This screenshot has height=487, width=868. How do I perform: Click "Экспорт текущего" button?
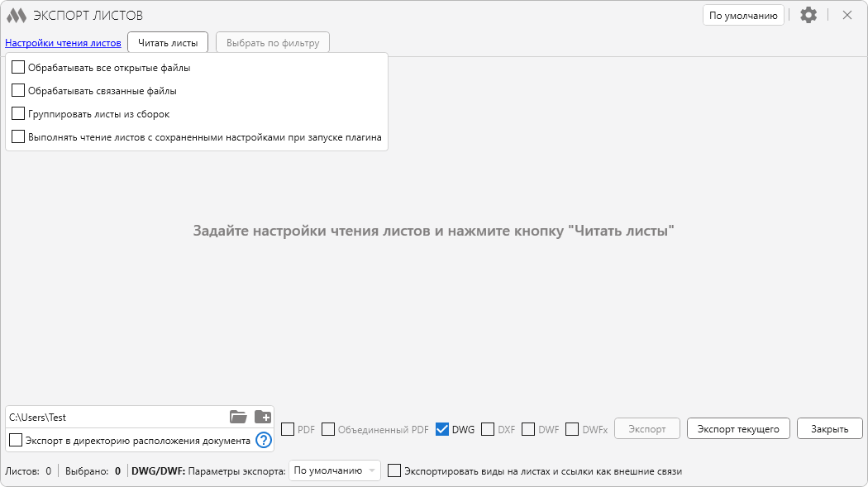738,429
